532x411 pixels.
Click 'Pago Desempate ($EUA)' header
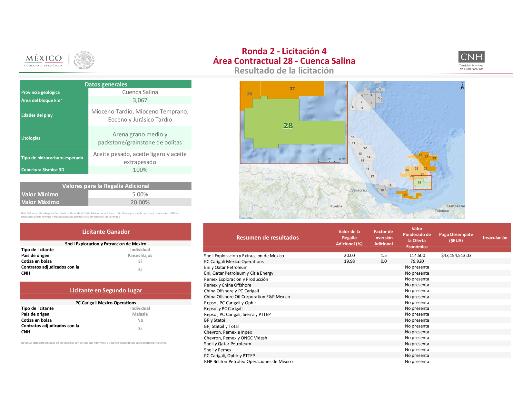click(x=456, y=238)
